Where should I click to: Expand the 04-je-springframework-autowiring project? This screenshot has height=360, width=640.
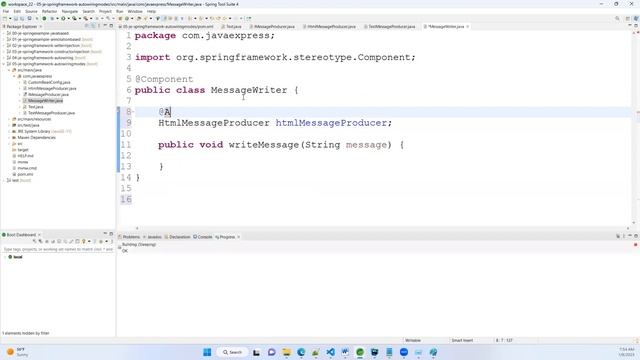(x=4, y=58)
